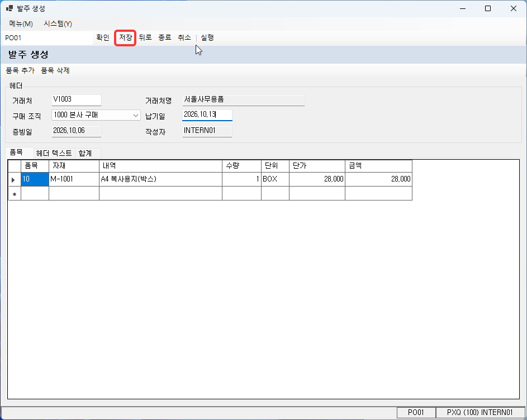
Task: Click the material cell M-1001
Action: coord(74,179)
